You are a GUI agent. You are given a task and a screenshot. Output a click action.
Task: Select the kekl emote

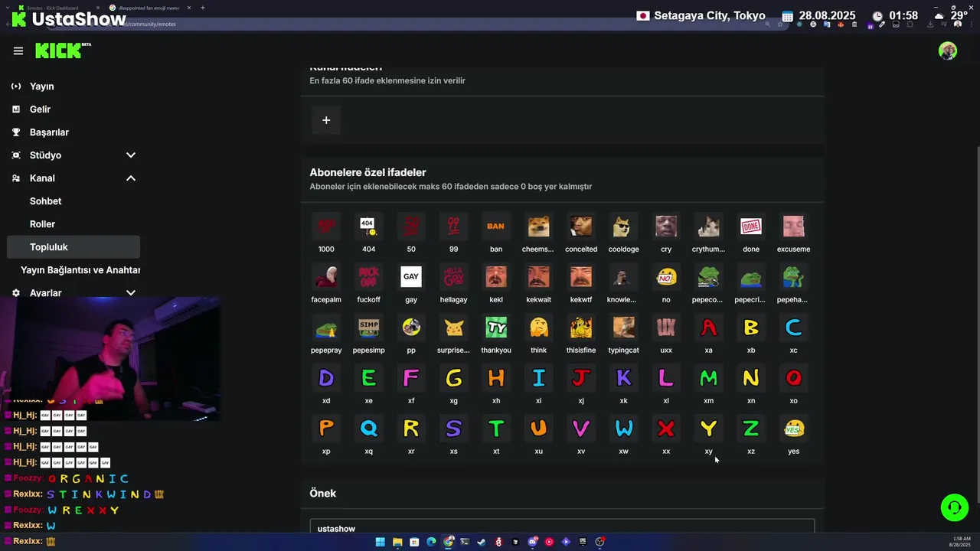[496, 277]
